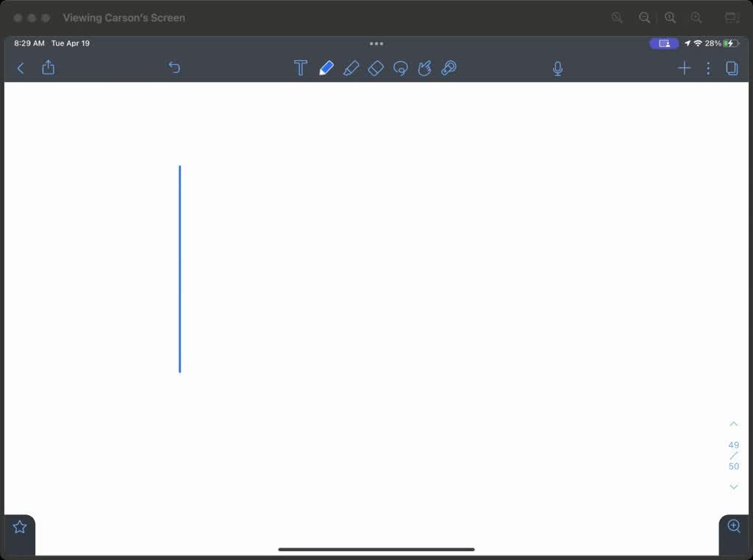Open the three-dot multitasking menu at top
Viewport: 753px width, 560px height.
click(376, 43)
